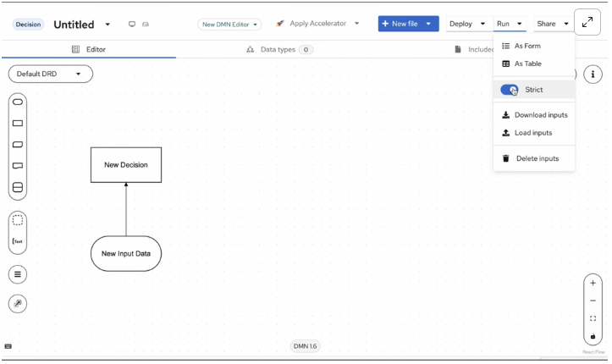Open the Deploy dropdown

pyautogui.click(x=467, y=24)
